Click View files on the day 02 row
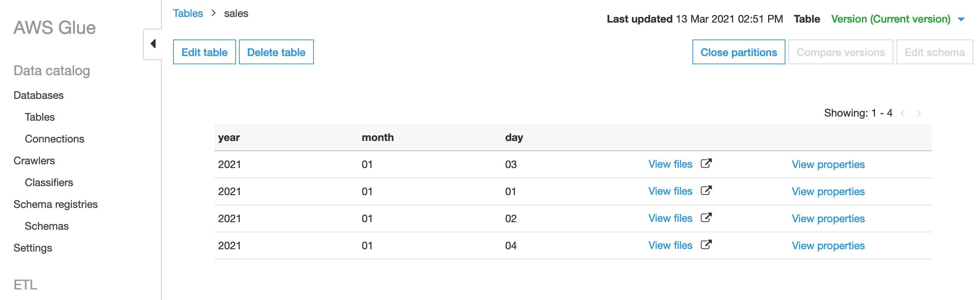 [670, 218]
